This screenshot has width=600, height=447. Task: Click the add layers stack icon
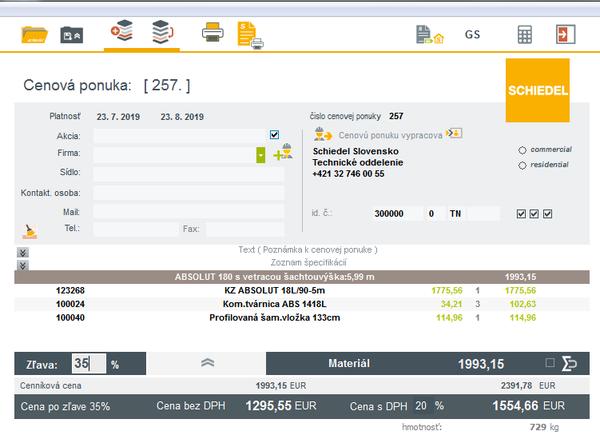(121, 30)
